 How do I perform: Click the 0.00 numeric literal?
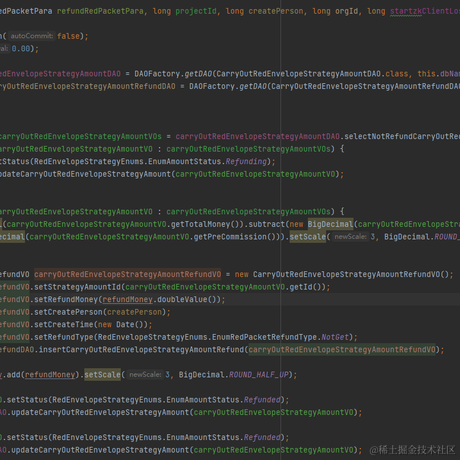pos(21,49)
